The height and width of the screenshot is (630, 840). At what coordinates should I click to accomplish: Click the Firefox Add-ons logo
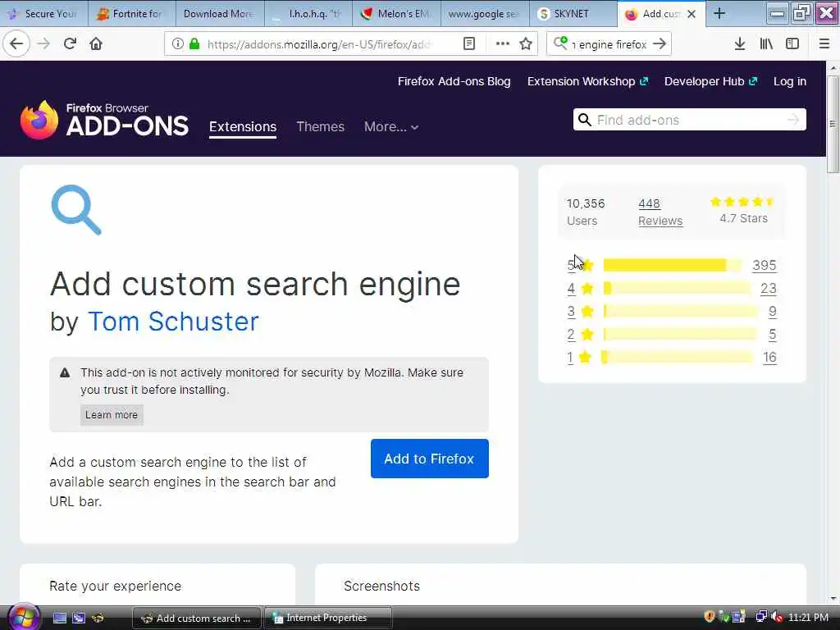[104, 120]
